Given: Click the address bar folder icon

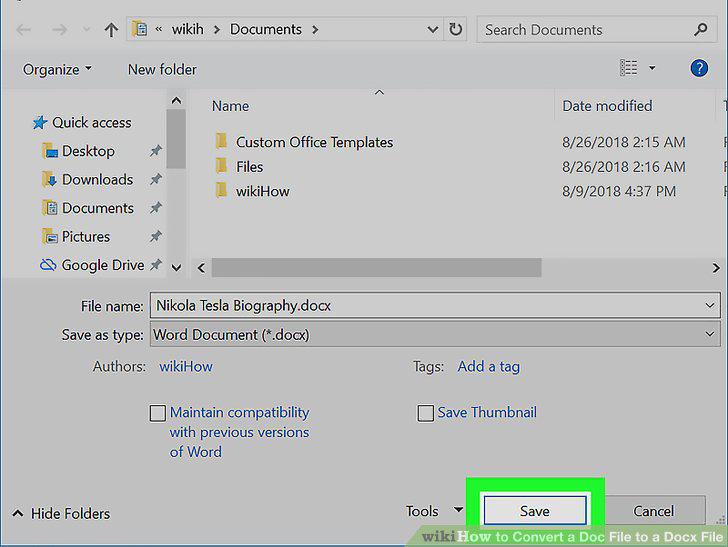Looking at the screenshot, I should 140,29.
